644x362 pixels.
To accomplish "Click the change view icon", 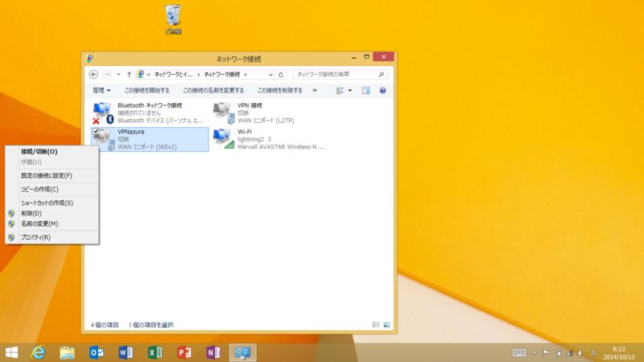I will click(340, 90).
